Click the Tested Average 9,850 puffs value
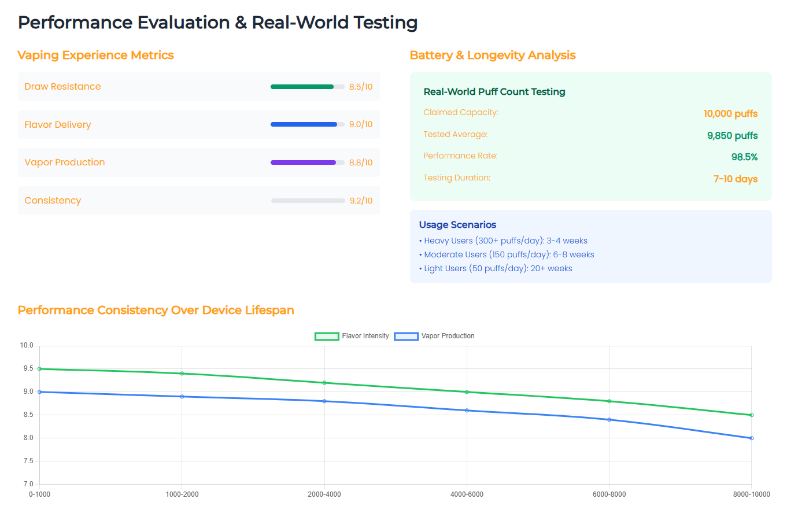Viewport: 787px width, 532px height. click(x=732, y=135)
